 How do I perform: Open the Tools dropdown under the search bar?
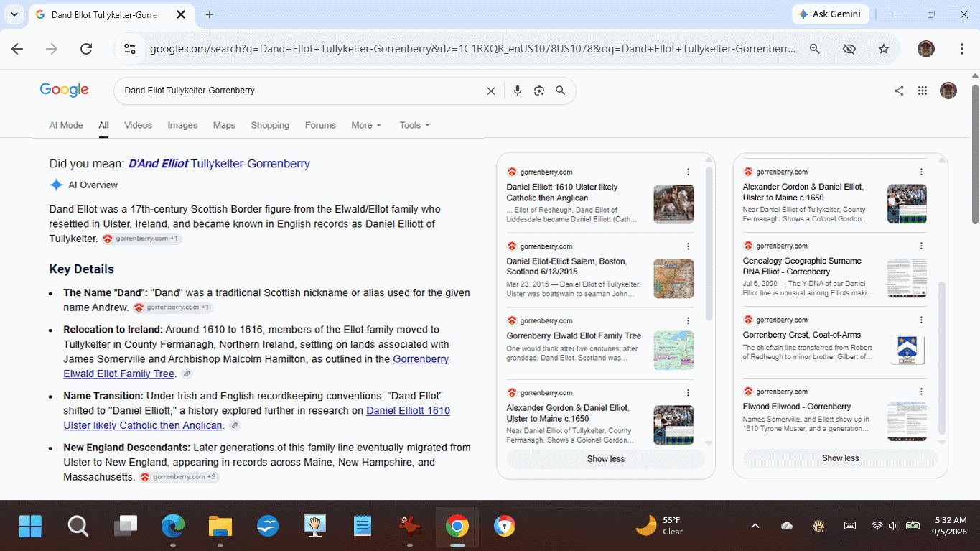click(x=414, y=125)
